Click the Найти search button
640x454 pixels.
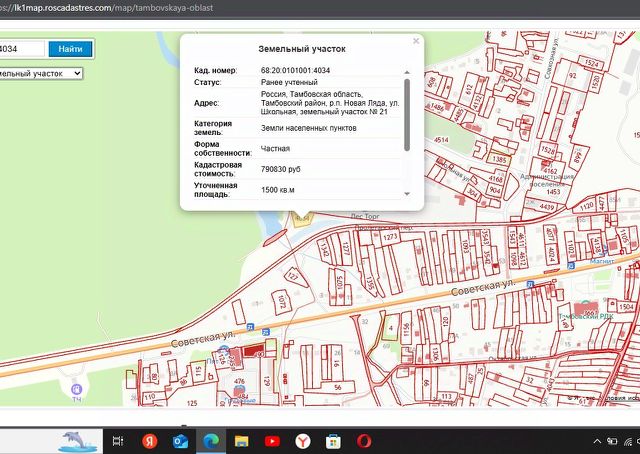point(70,48)
